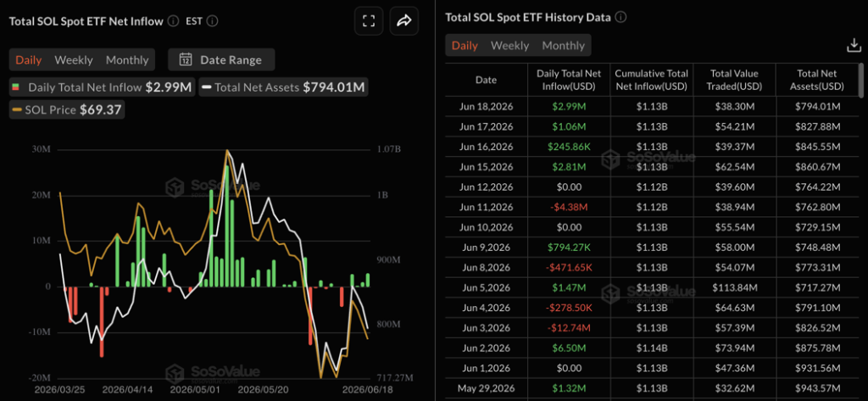
Task: Switch chart to Weekly view
Action: 74,60
